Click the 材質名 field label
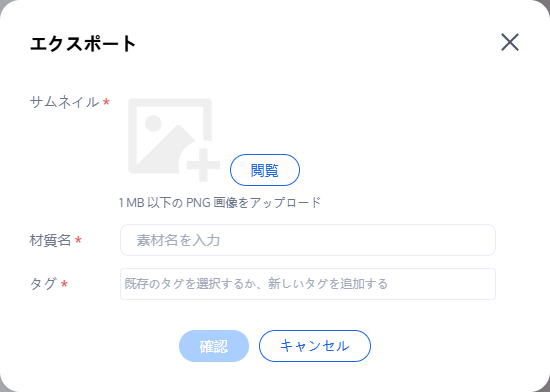The height and width of the screenshot is (392, 550). (x=51, y=241)
